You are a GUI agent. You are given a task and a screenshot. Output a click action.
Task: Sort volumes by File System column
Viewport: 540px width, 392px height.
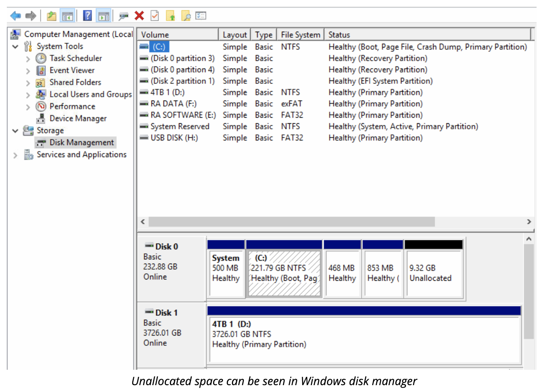300,35
